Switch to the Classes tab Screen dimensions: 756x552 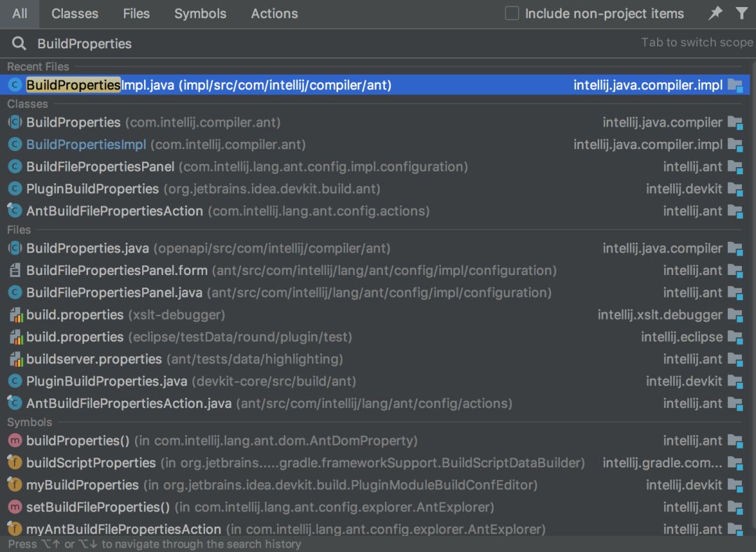point(75,13)
